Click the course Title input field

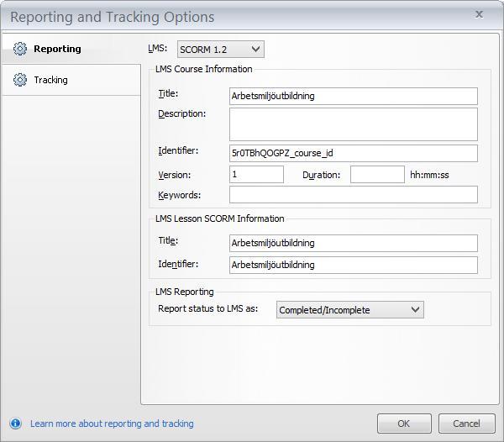tap(354, 96)
